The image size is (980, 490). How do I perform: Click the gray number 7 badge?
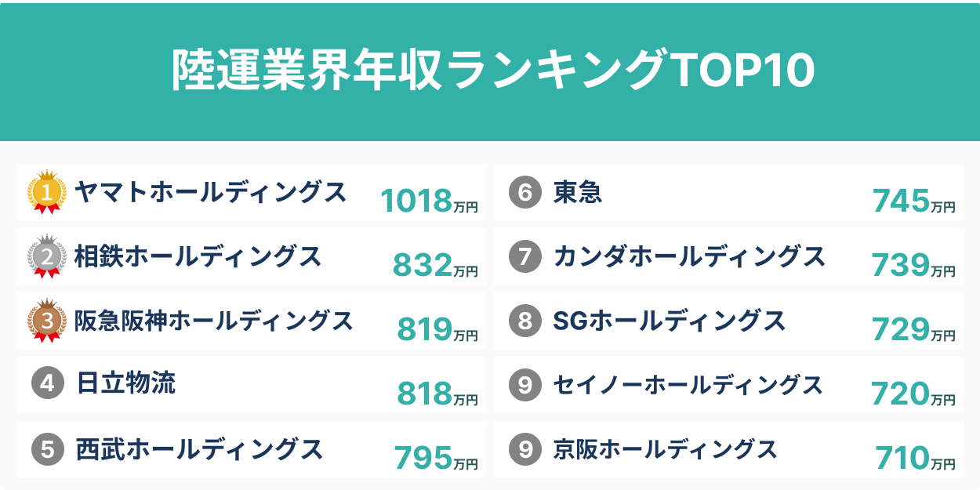(x=524, y=257)
